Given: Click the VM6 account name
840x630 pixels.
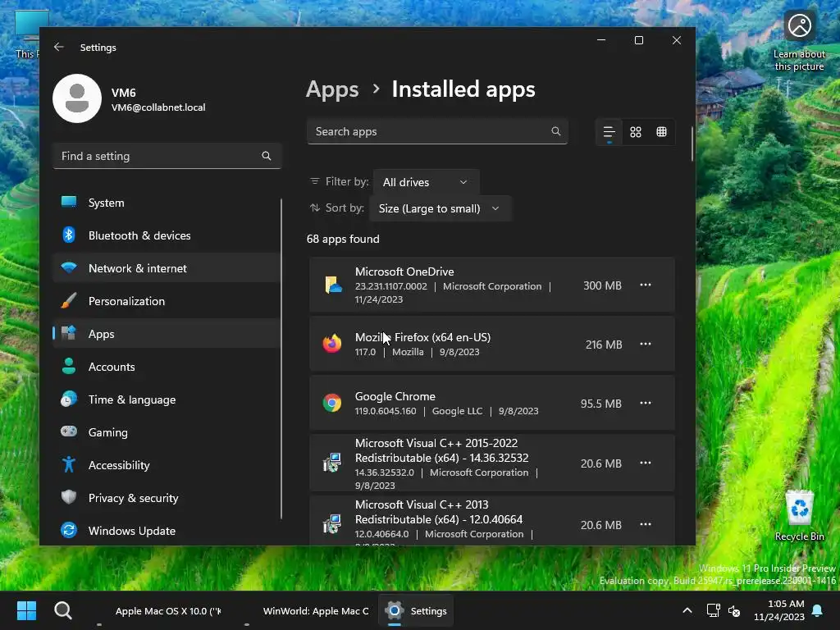Looking at the screenshot, I should tap(124, 92).
